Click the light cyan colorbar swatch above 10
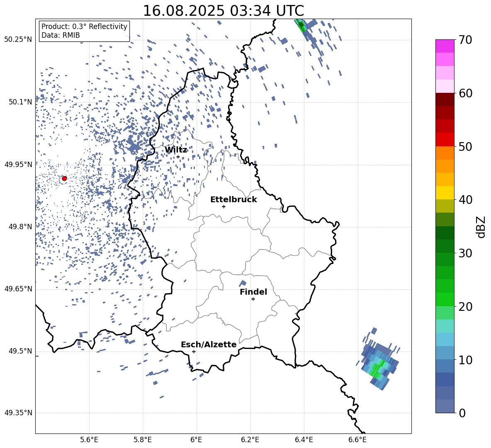This screenshot has width=491, height=448. 445,339
